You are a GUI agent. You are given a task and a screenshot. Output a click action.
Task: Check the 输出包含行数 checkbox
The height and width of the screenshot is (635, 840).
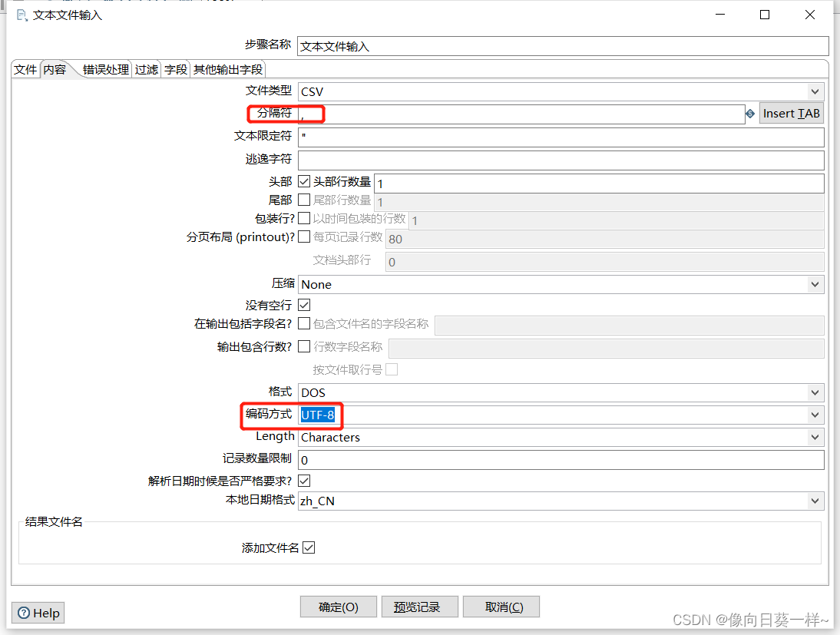click(x=304, y=346)
